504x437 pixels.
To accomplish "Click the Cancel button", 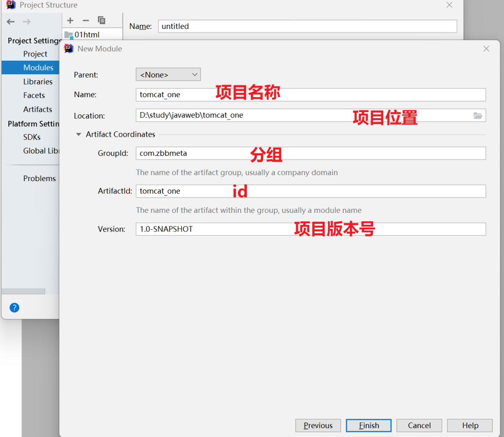I will 419,425.
